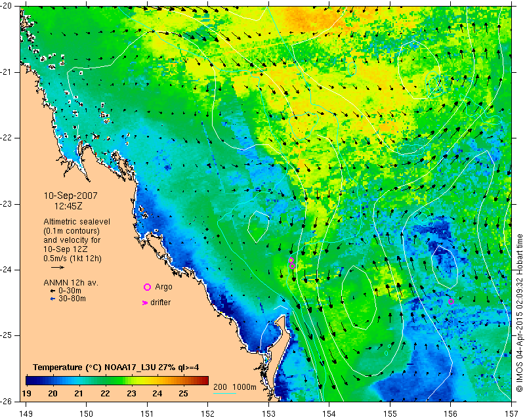Click the temperature color bar
The image size is (525, 420).
(117, 381)
